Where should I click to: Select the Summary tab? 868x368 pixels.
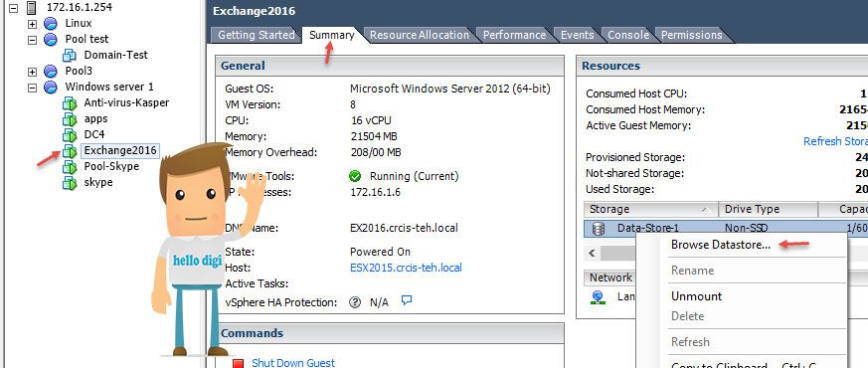pyautogui.click(x=331, y=35)
